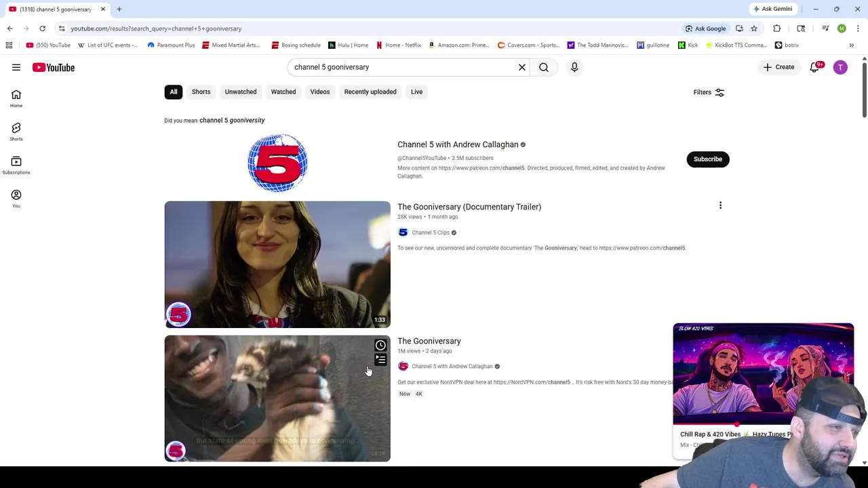This screenshot has width=868, height=488.
Task: Open more actions for Gooniversary Trailer
Action: coord(720,205)
